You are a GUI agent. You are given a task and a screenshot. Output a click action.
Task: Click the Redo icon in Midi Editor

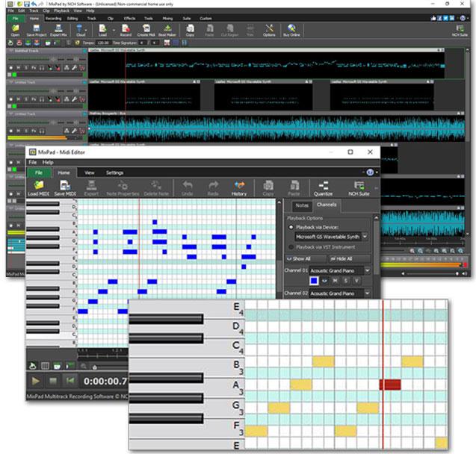[213, 188]
